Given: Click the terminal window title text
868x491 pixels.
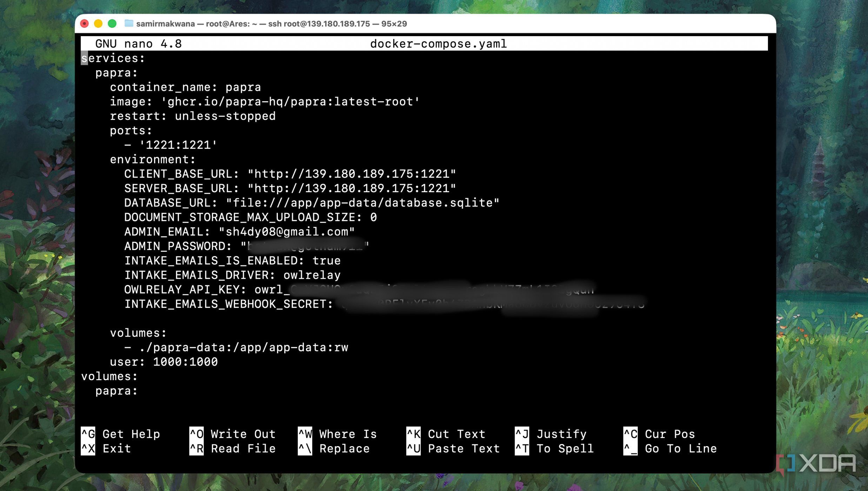Looking at the screenshot, I should click(271, 23).
